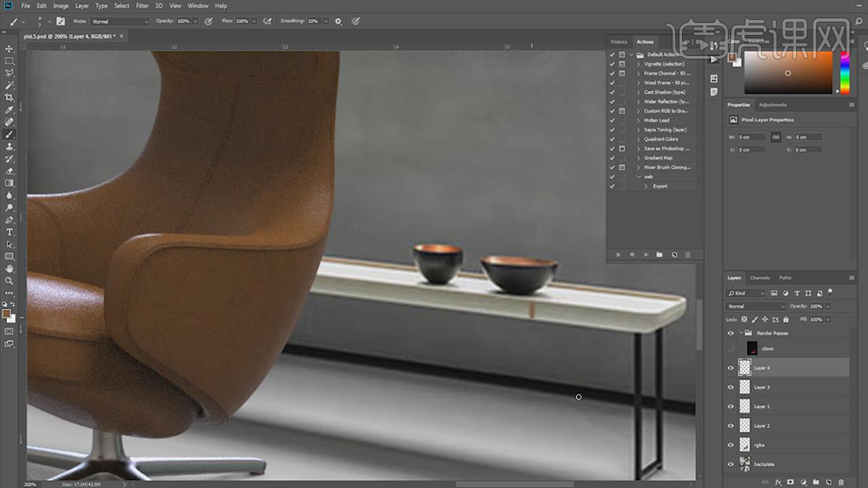The width and height of the screenshot is (868, 488).
Task: Open the layer blend mode Normal dropdown
Action: [x=757, y=307]
